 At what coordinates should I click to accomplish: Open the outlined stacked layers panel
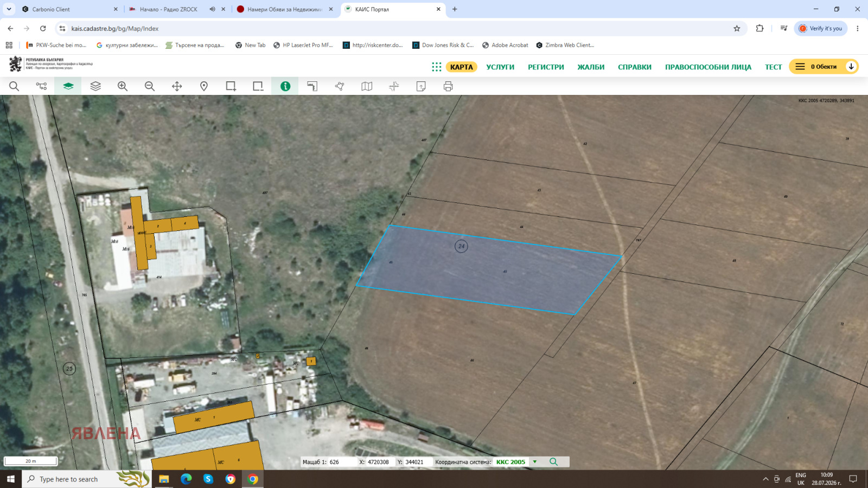tap(95, 86)
